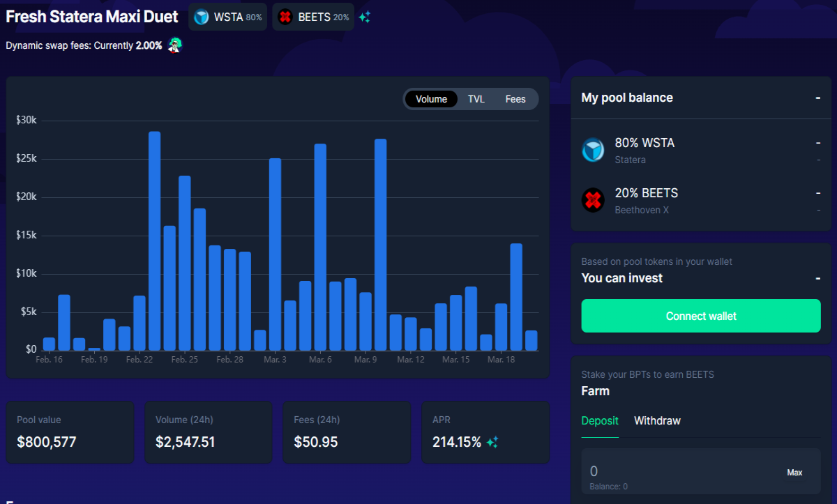Viewport: 837px width, 504px height.
Task: Switch chart to TVL view
Action: 476,99
